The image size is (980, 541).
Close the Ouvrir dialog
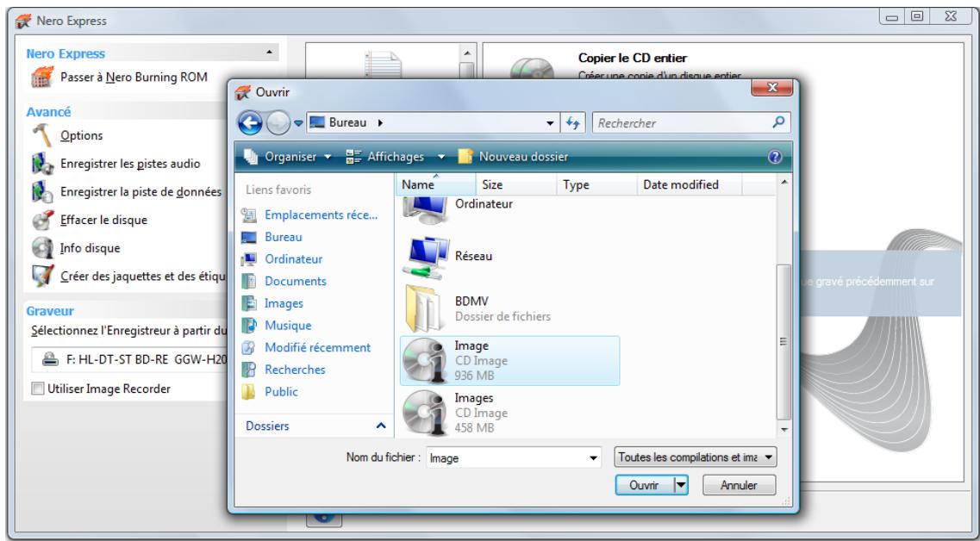coord(772,88)
